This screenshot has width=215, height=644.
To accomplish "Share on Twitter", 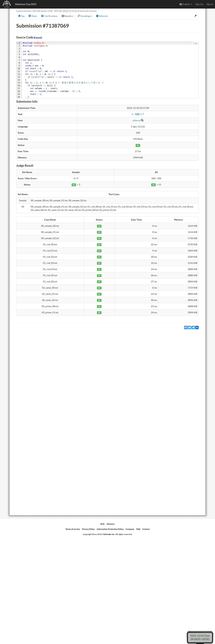I will point(190,328).
